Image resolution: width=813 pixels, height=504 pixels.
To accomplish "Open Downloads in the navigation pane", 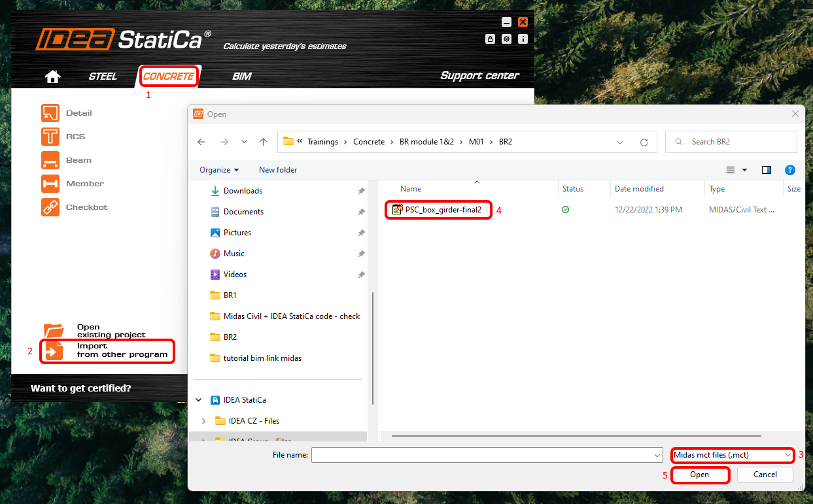I will coord(243,191).
